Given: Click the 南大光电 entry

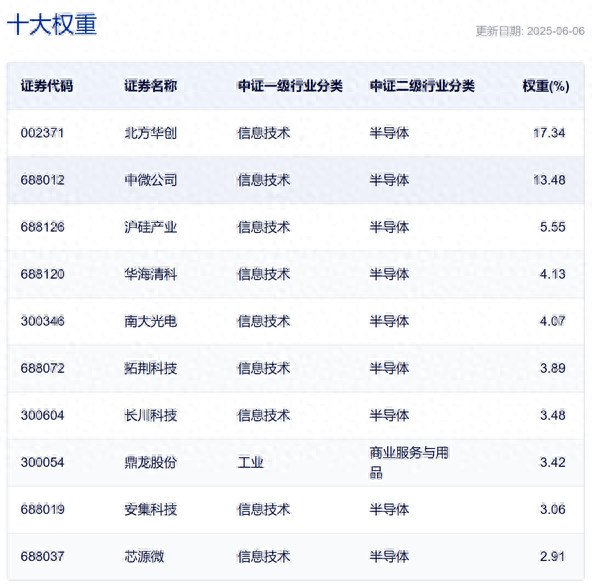Looking at the screenshot, I should (151, 321).
